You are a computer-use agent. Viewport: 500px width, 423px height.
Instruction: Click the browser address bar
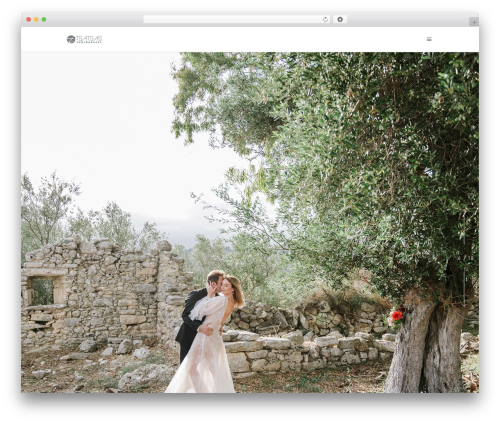pos(236,19)
